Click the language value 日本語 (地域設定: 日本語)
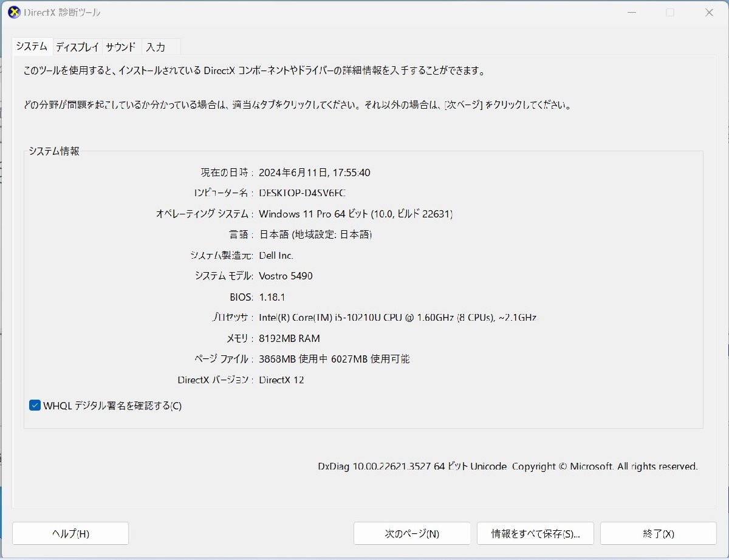This screenshot has width=729, height=560. (315, 234)
